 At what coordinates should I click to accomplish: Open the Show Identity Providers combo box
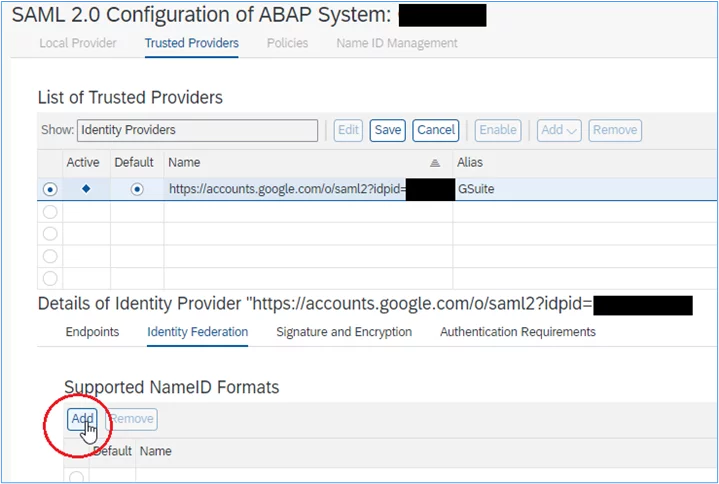197,130
